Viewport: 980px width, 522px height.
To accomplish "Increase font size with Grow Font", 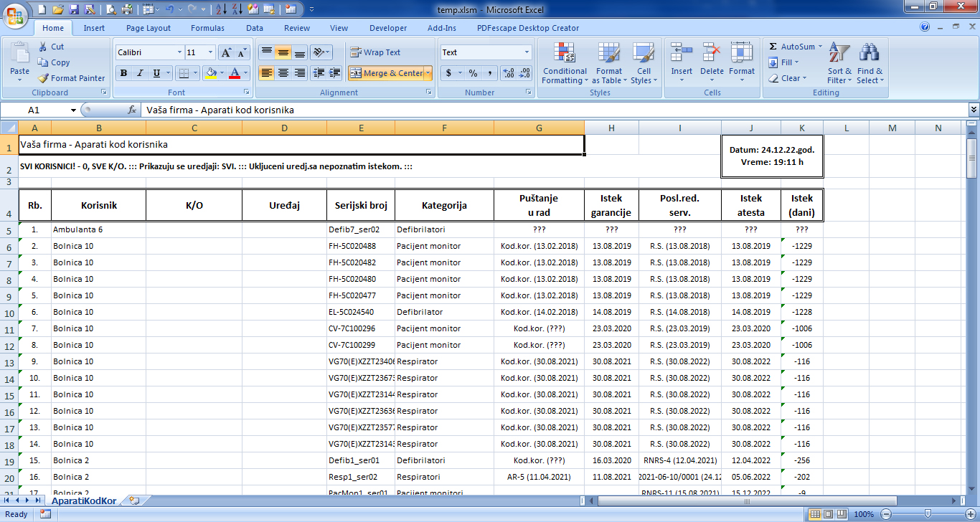I will (226, 52).
